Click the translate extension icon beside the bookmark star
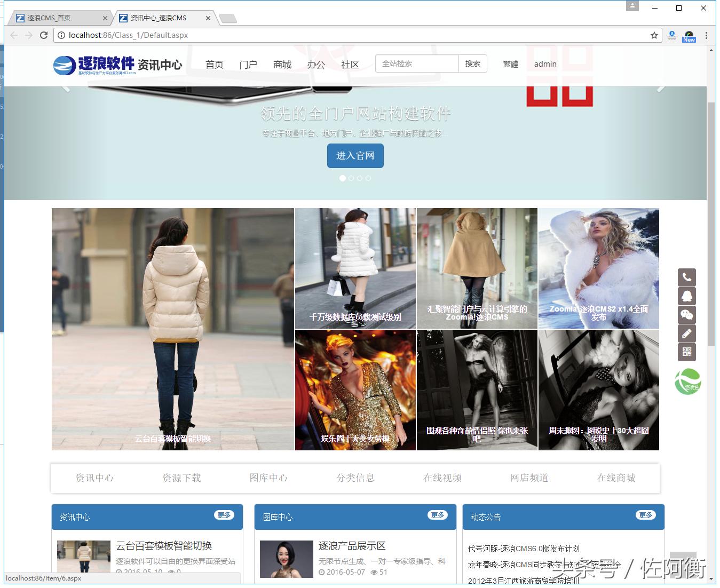Screen dimensions: 720x588 coord(672,35)
